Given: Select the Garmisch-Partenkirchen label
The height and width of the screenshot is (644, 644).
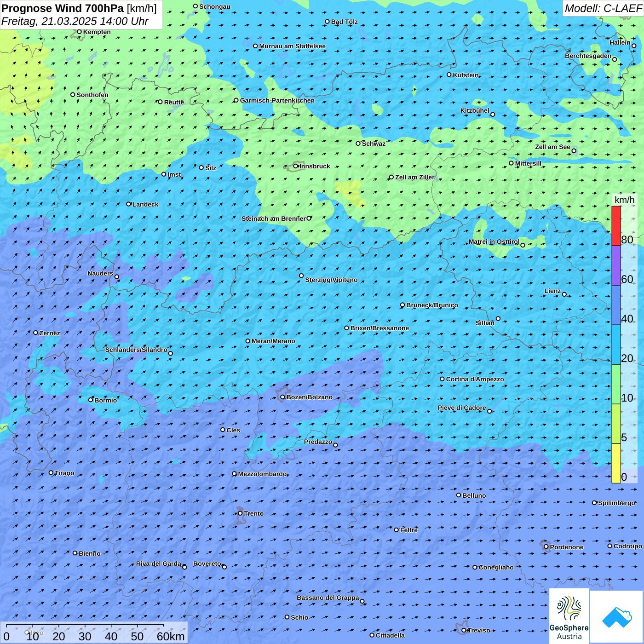Looking at the screenshot, I should coord(277,100).
